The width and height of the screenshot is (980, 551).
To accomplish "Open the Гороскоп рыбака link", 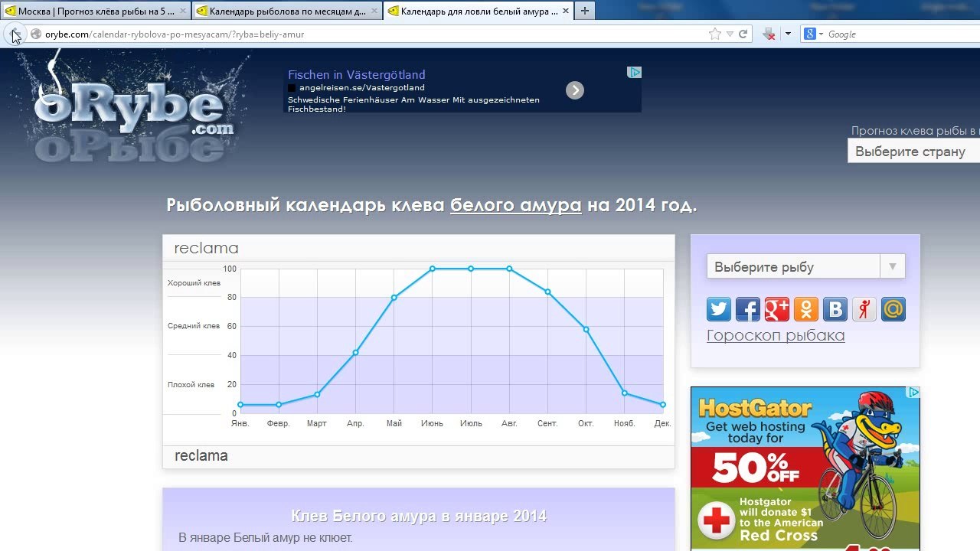I will pyautogui.click(x=776, y=335).
